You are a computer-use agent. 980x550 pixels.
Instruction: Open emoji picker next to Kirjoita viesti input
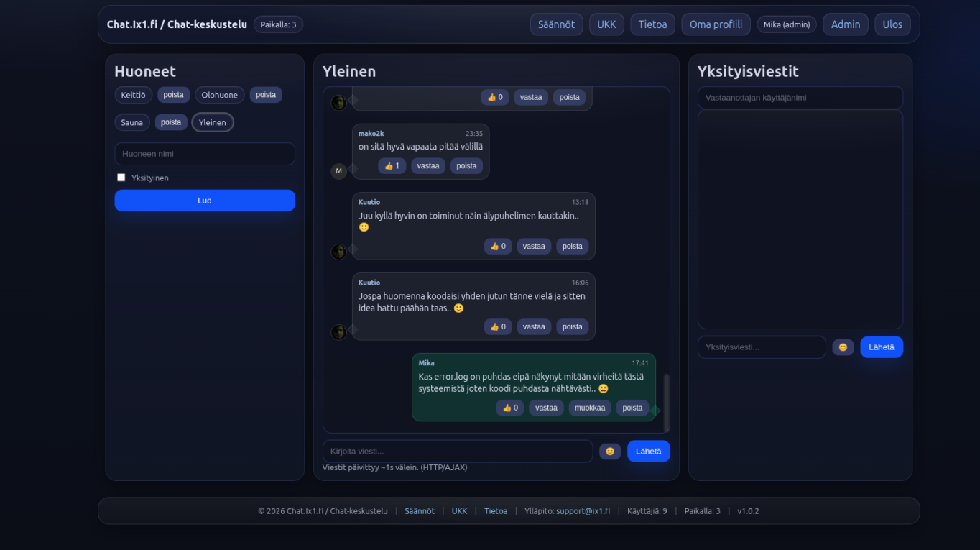[610, 451]
